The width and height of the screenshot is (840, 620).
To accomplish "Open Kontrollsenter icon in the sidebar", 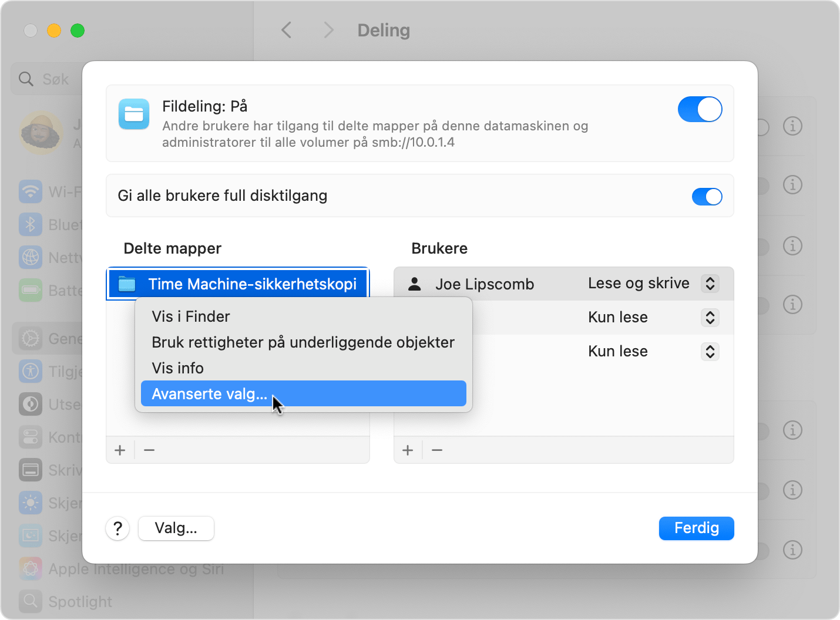I will click(31, 437).
